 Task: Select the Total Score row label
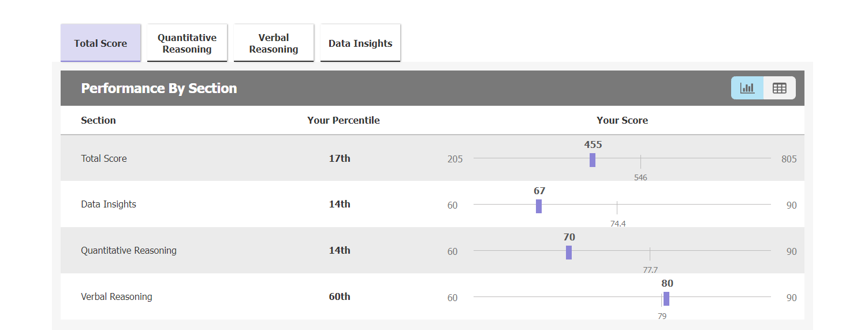click(x=104, y=158)
